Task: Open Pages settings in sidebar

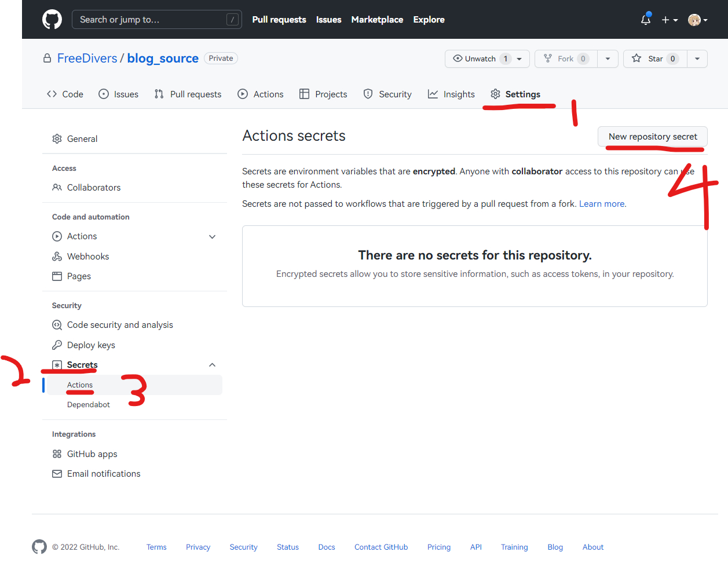Action: (134, 276)
